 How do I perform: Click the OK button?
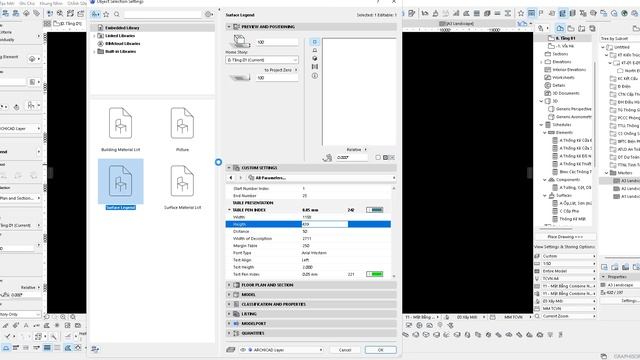380,350
